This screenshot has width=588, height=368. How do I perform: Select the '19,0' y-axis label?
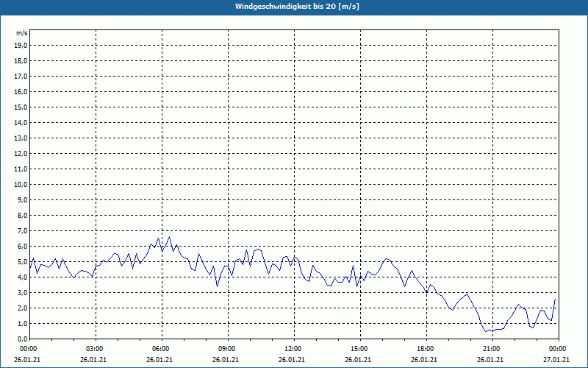pos(21,46)
